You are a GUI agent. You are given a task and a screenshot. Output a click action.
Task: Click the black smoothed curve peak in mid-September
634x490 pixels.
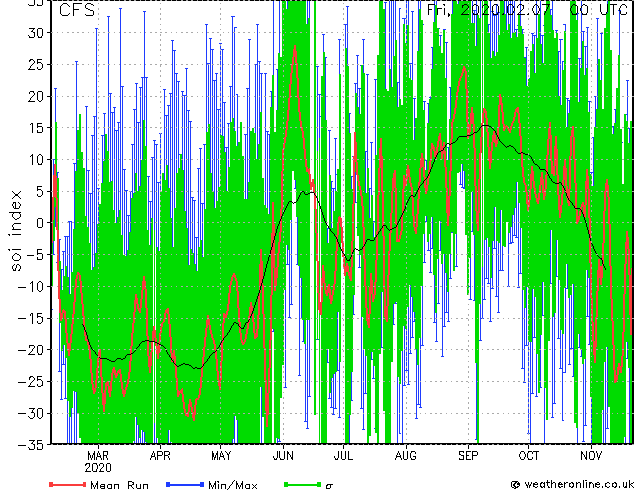pyautogui.click(x=487, y=126)
